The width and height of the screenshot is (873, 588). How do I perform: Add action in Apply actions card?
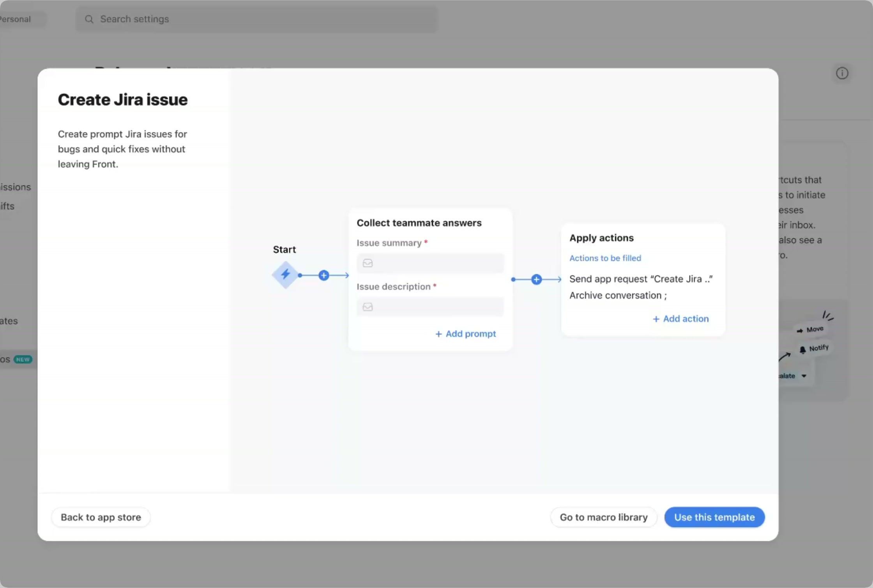coord(680,319)
